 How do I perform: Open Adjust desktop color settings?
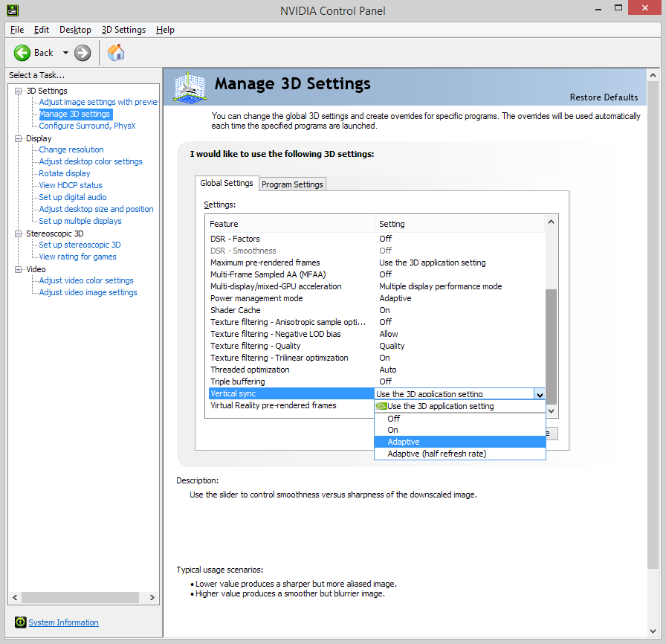[x=91, y=161]
